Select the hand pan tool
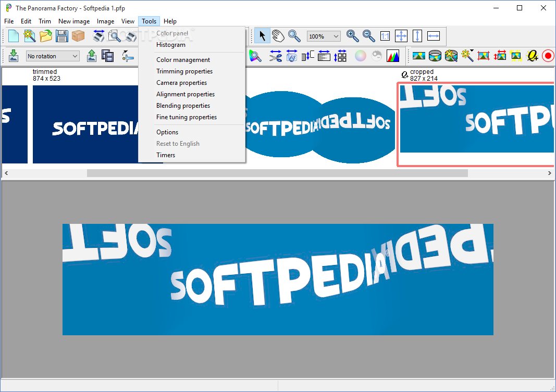Screen dimensions: 556x392 click(278, 36)
